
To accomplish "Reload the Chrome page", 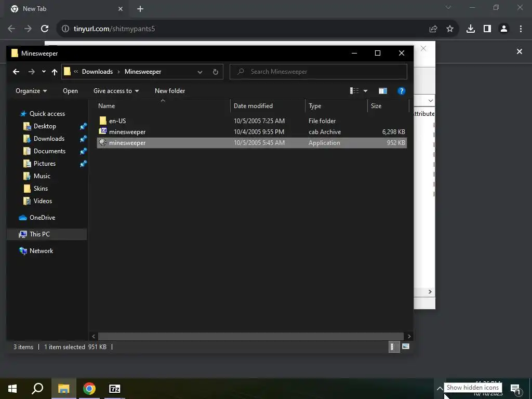I will [x=45, y=29].
